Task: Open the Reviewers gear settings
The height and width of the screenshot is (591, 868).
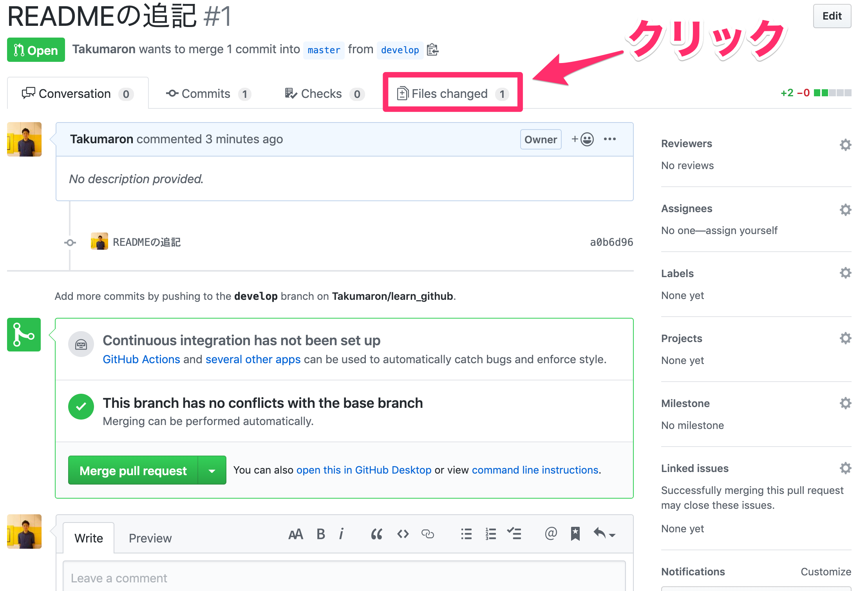Action: [845, 144]
